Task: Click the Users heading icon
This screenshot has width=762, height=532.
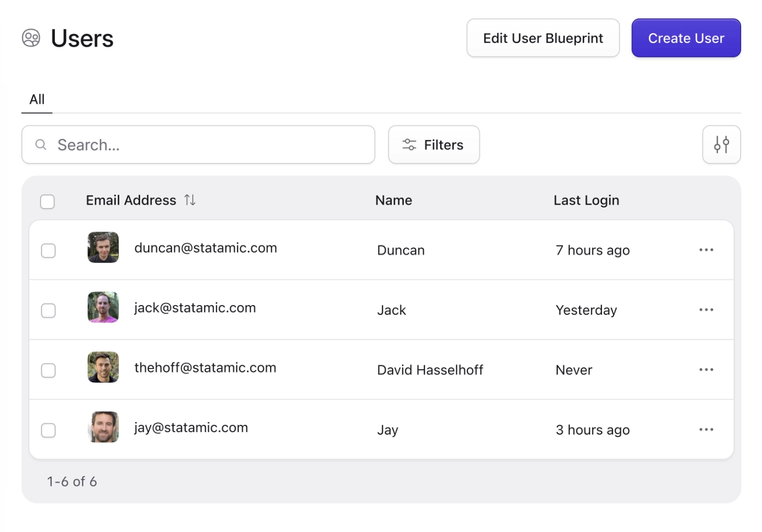Action: (x=31, y=38)
